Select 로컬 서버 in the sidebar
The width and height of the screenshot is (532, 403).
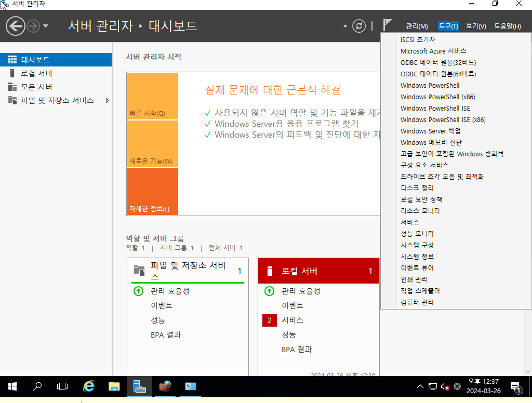(x=56, y=73)
